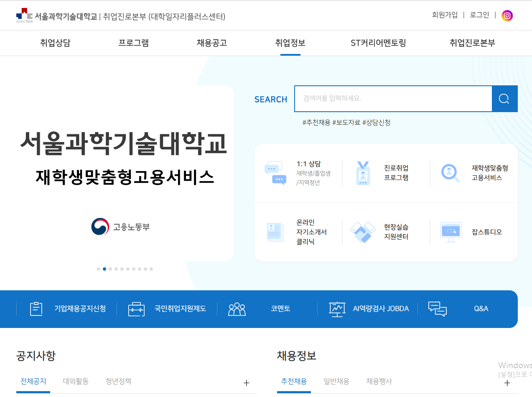Open the 취업진로본부 menu
The width and height of the screenshot is (532, 397).
click(x=473, y=43)
